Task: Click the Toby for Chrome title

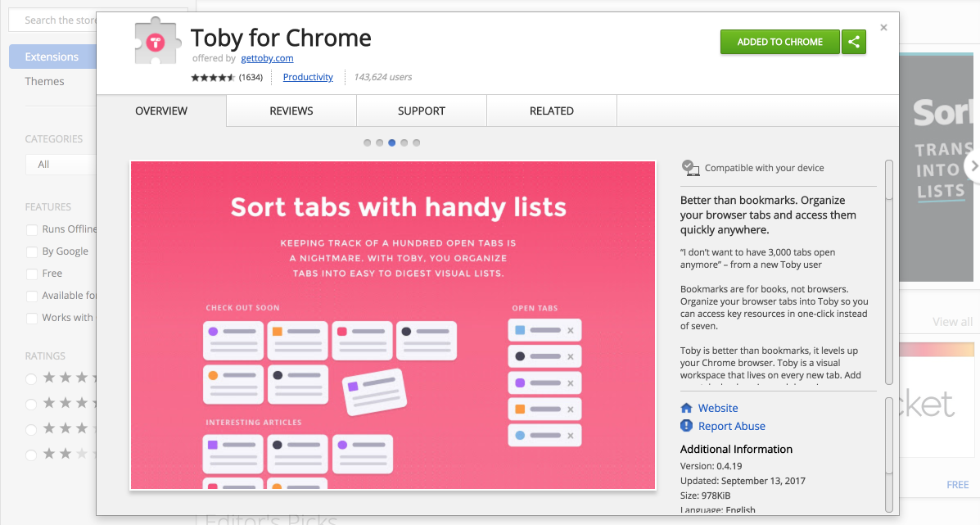Action: (281, 38)
